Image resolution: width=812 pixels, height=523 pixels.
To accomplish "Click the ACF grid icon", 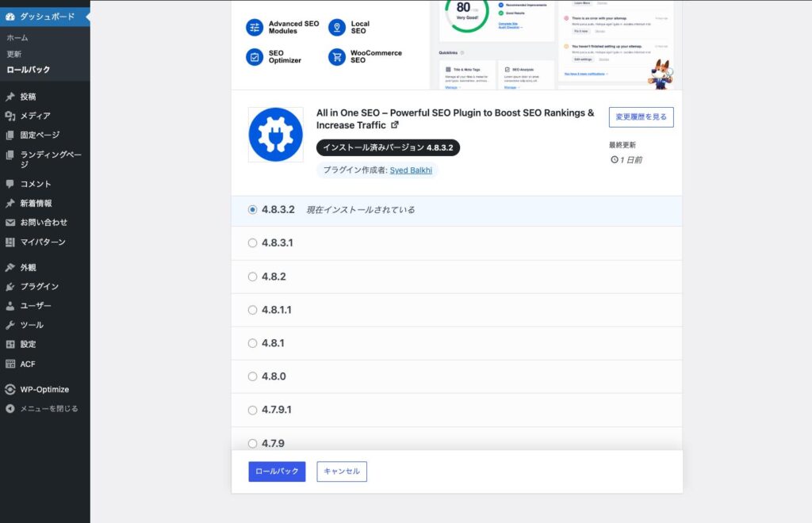I will [x=10, y=364].
